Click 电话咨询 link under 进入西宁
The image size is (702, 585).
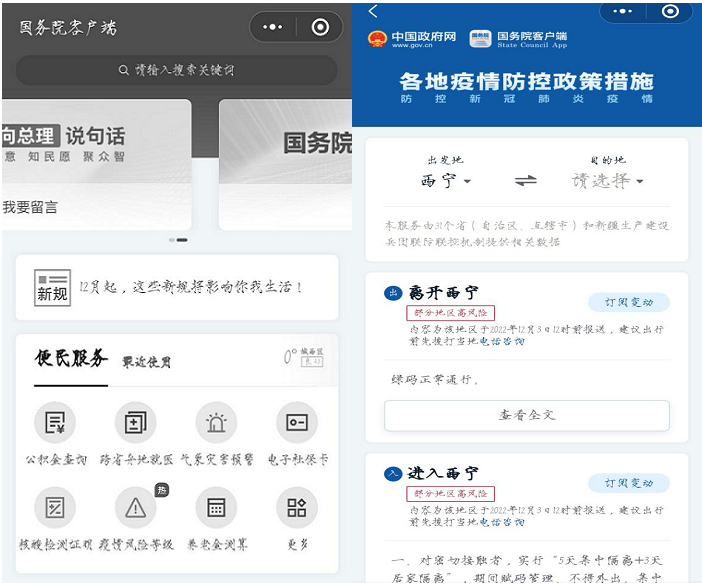[501, 522]
